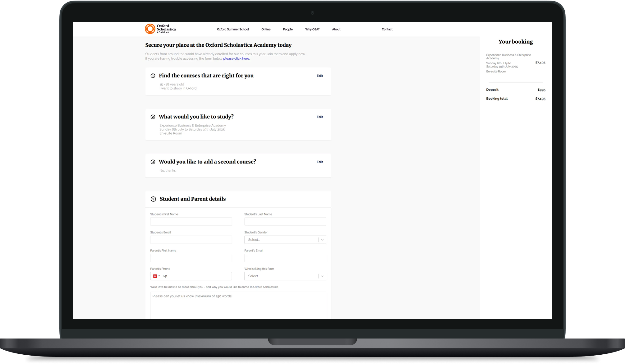Click into the Parent's Email field
Viewport: 625px width, 364px height.
[285, 258]
